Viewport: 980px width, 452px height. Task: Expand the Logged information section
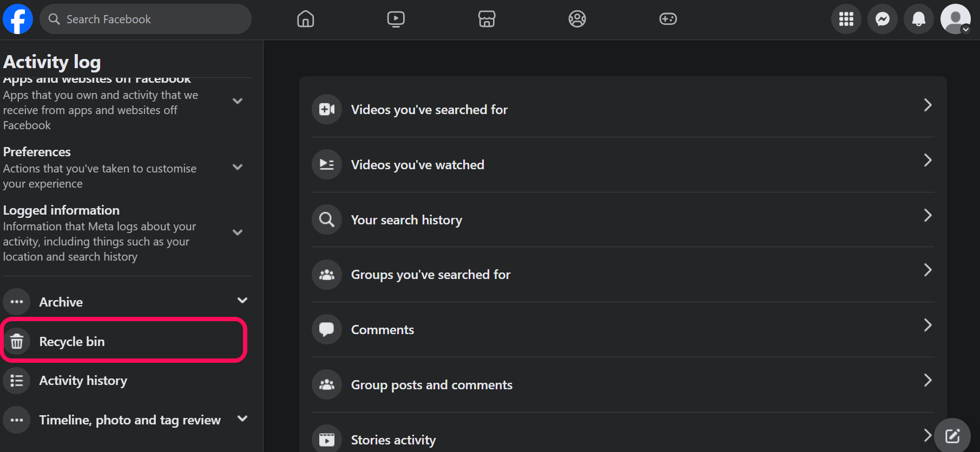tap(237, 232)
